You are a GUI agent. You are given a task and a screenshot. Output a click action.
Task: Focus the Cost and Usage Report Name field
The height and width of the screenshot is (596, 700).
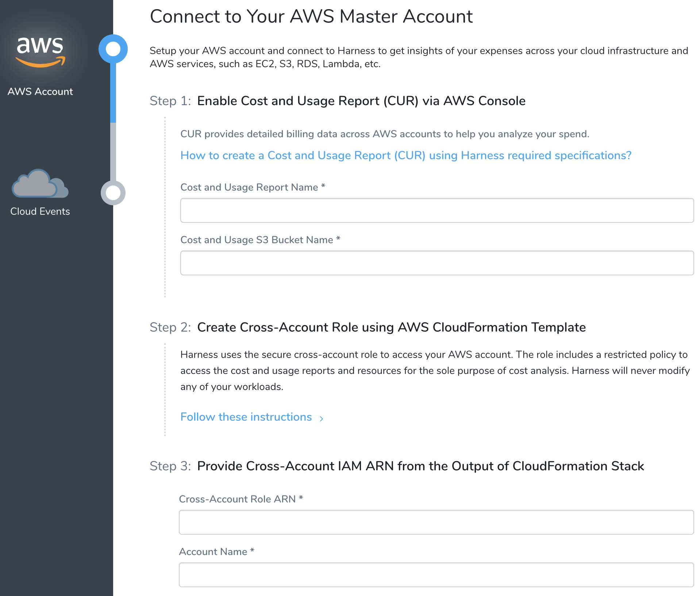[437, 210]
